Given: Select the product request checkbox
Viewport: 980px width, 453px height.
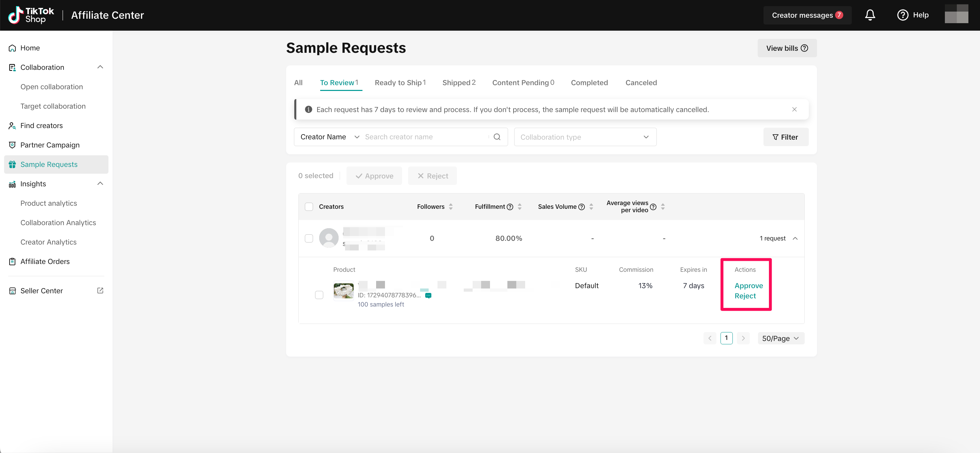Looking at the screenshot, I should point(319,295).
